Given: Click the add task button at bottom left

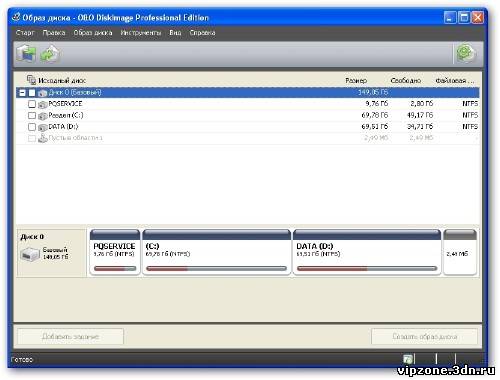Looking at the screenshot, I should [x=70, y=337].
